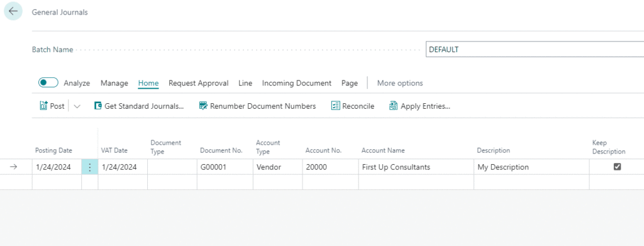Open the row's three-dot menu
Screen dimensions: 644x246
(x=89, y=167)
